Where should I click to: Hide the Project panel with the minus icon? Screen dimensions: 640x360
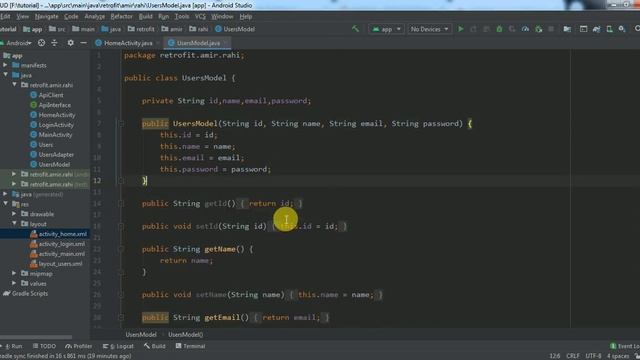[x=83, y=43]
